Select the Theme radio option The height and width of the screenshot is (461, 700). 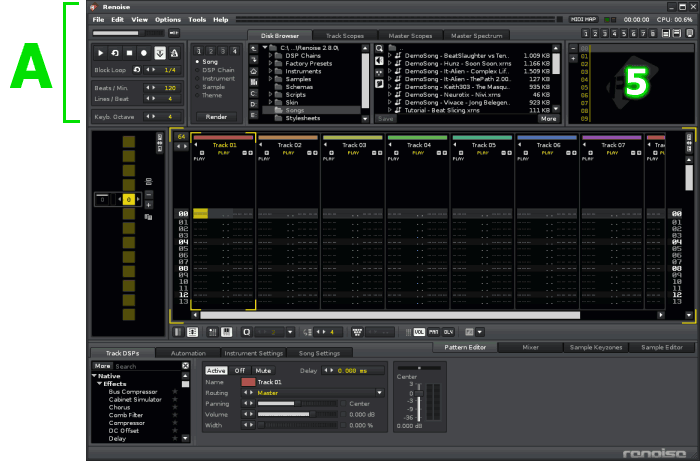(x=208, y=96)
